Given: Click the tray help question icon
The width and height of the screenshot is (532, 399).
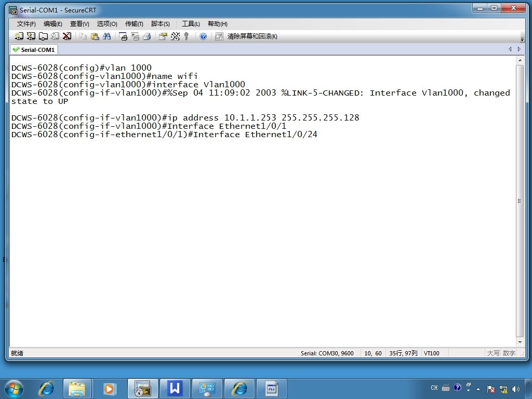Looking at the screenshot, I should tap(457, 388).
